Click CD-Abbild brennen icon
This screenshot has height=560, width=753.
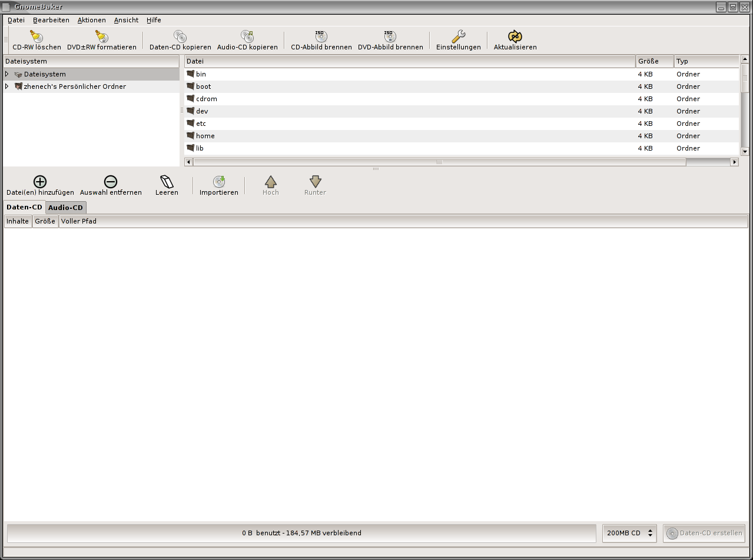point(321,36)
